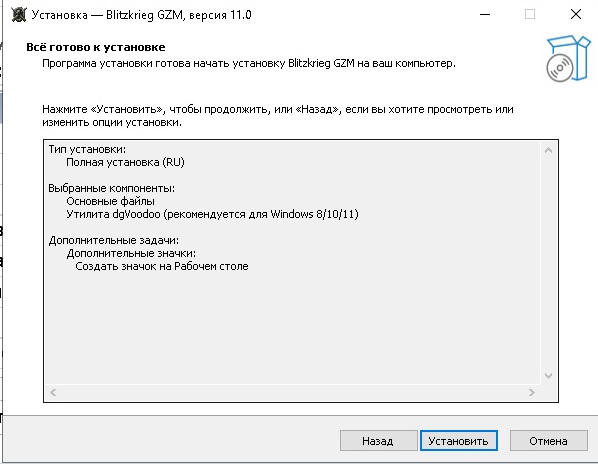Click the 'Утилита dgVoodoo' component line
This screenshot has height=464, width=598.
[212, 214]
